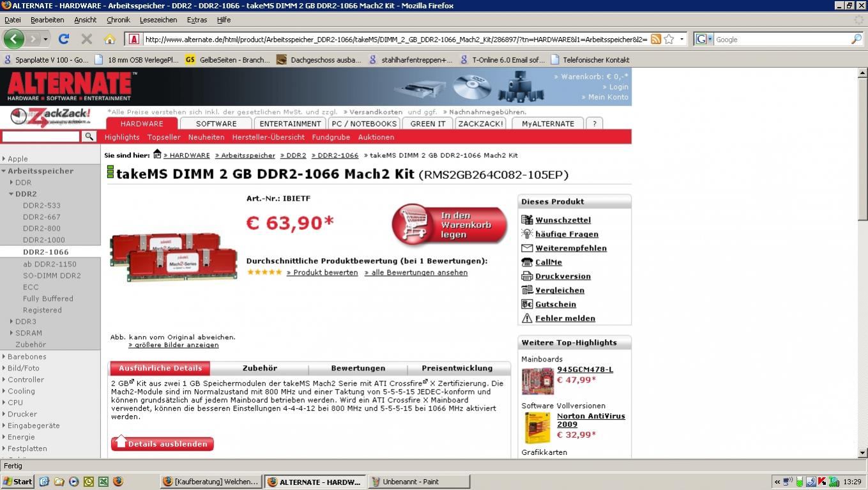
Task: Open the Windows Start button
Action: click(x=18, y=482)
